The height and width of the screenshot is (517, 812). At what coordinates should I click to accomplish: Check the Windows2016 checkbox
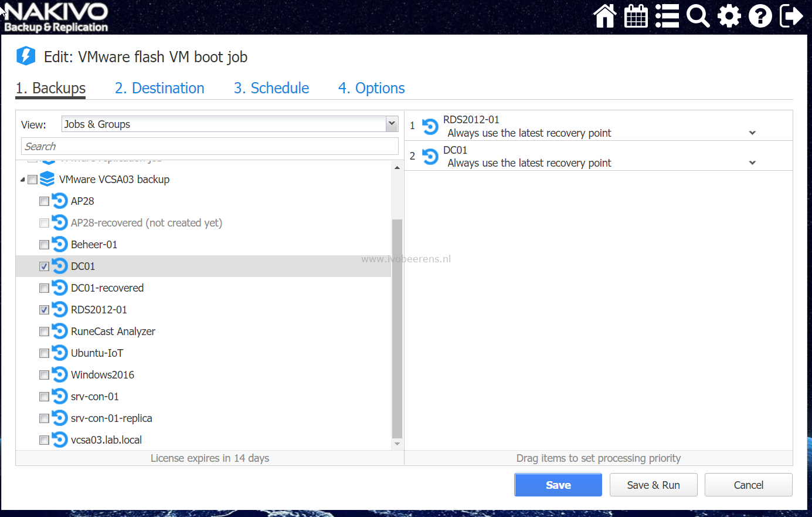coord(44,375)
